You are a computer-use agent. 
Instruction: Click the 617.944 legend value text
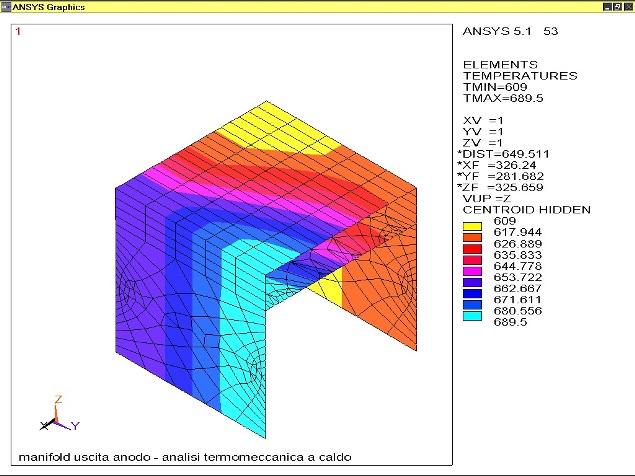(518, 232)
